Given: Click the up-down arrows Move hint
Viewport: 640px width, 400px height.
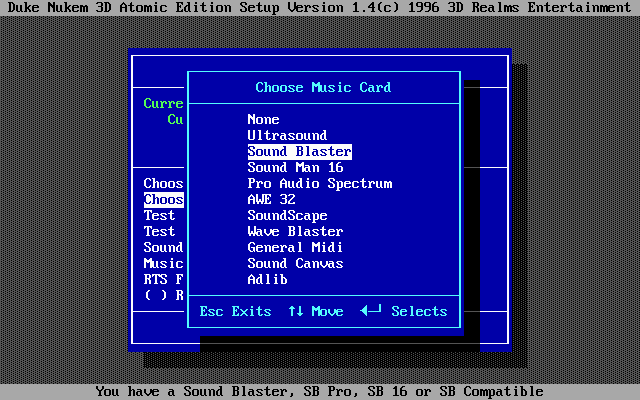Looking at the screenshot, I should pos(316,311).
